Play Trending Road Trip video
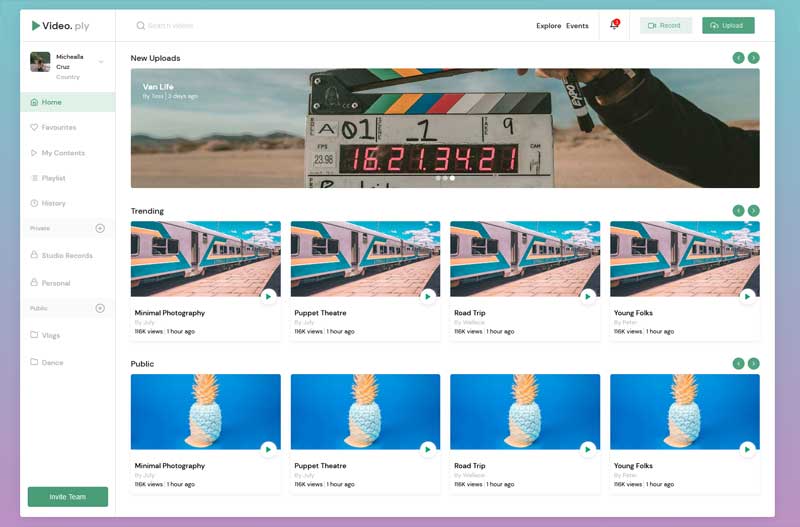800x527 pixels. click(x=588, y=296)
